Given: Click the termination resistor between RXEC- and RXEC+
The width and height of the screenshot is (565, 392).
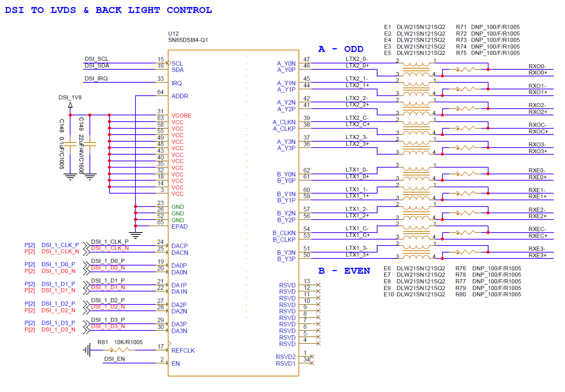Looking at the screenshot, I should point(465,233).
